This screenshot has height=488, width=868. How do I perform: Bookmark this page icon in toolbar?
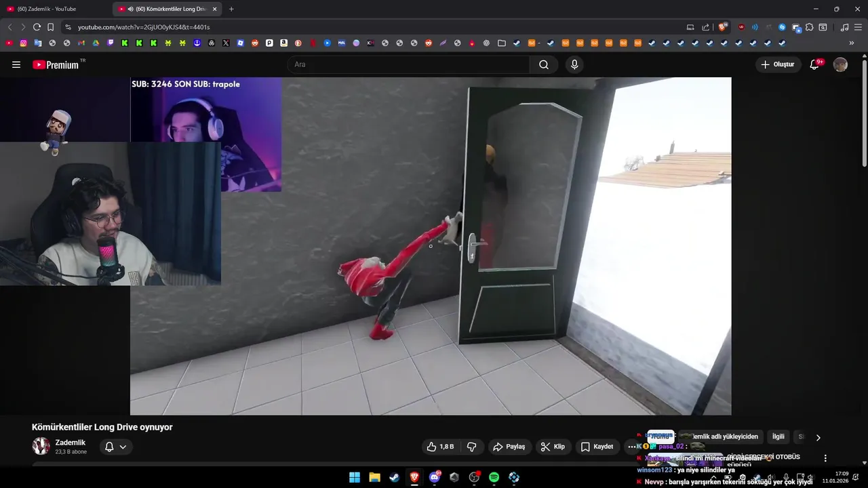point(50,27)
